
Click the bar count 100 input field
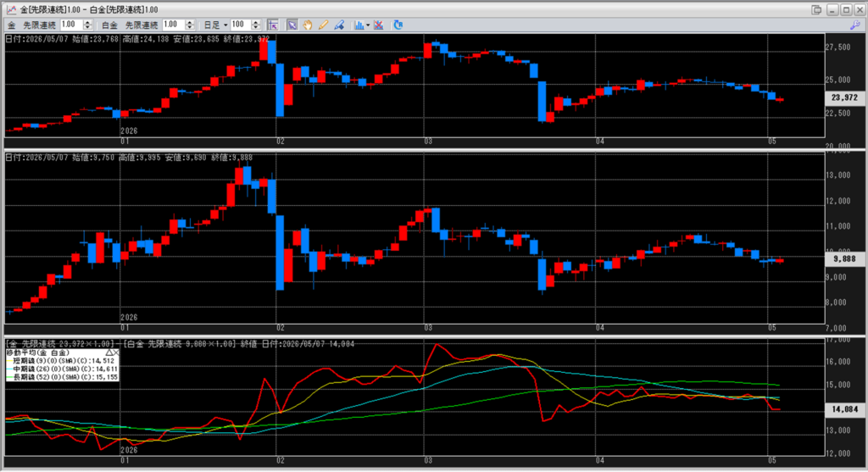coord(241,25)
